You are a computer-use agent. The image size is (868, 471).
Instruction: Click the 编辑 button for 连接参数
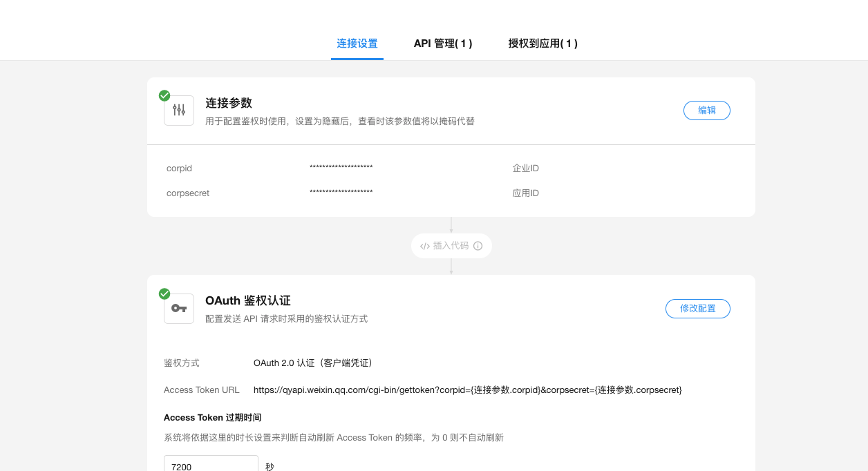[707, 110]
